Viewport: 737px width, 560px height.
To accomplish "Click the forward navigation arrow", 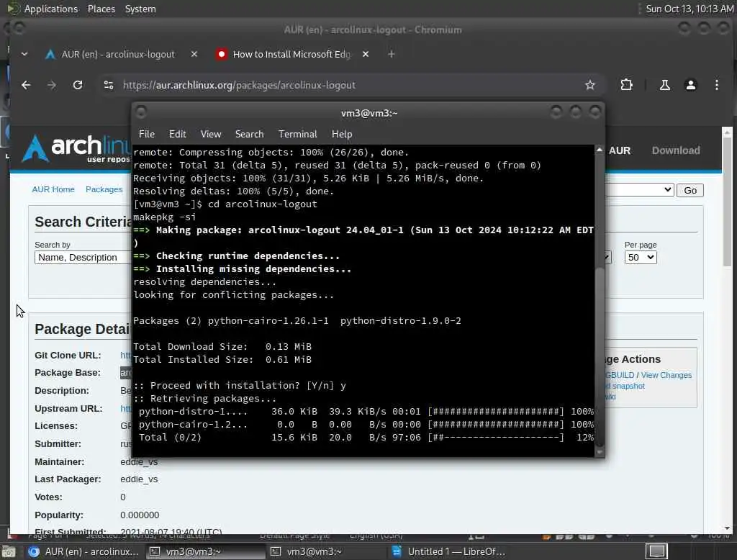I will click(x=52, y=85).
